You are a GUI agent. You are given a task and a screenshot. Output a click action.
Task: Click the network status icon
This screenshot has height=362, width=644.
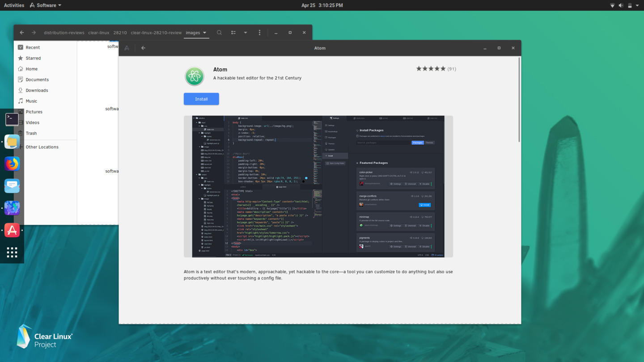pos(612,5)
